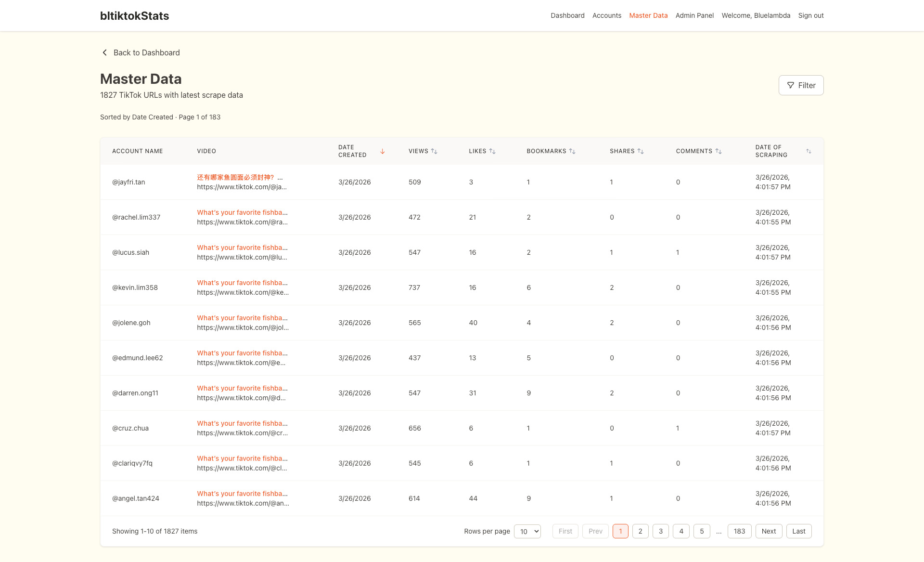Sort by Shares column arrows icon
Image resolution: width=924 pixels, height=562 pixels.
(x=641, y=151)
